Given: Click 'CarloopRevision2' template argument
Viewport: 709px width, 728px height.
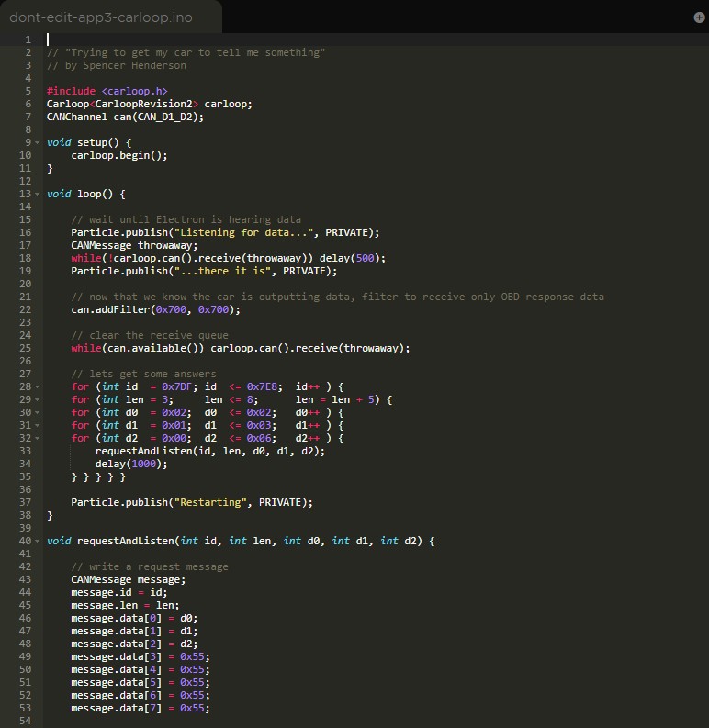Looking at the screenshot, I should (x=143, y=104).
